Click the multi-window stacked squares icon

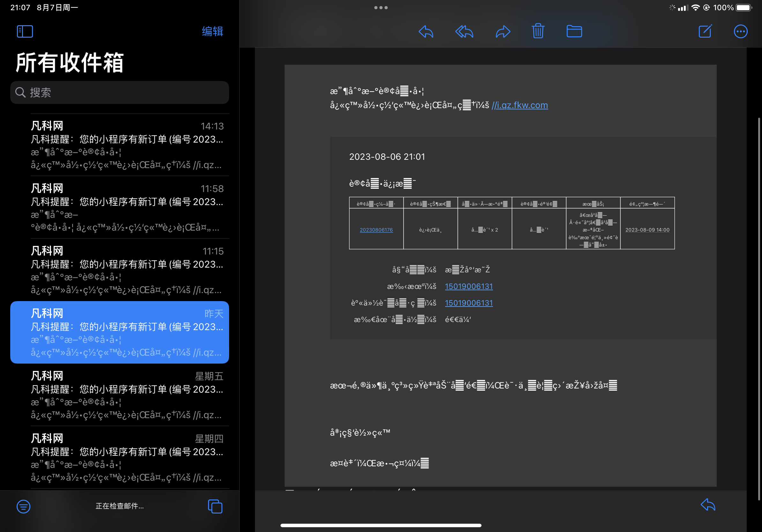215,506
